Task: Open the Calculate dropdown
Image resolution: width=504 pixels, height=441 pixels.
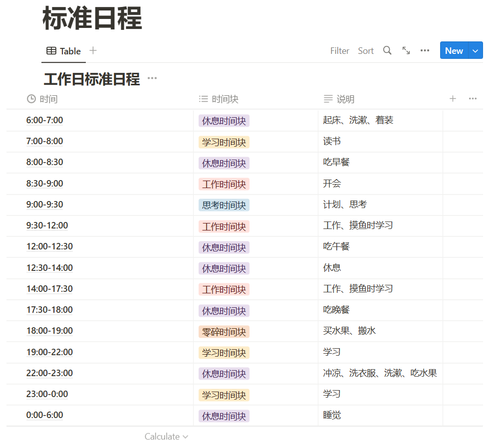Action: pyautogui.click(x=166, y=436)
